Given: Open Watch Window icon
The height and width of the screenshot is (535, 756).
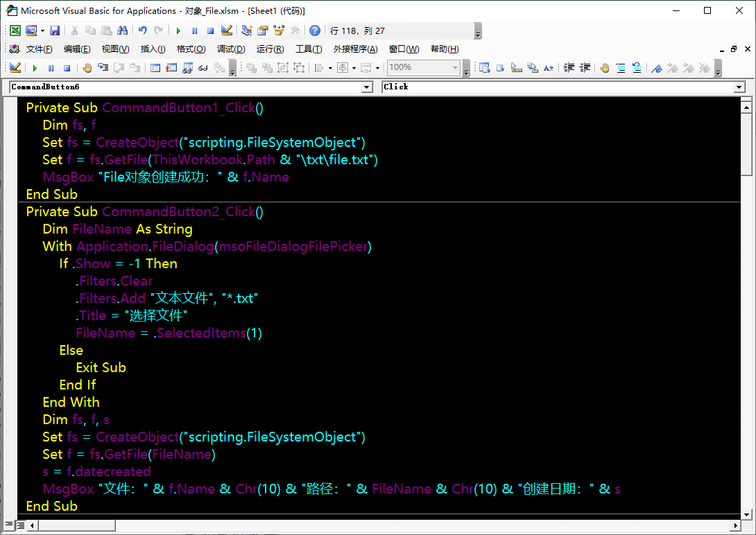Looking at the screenshot, I should pyautogui.click(x=187, y=68).
